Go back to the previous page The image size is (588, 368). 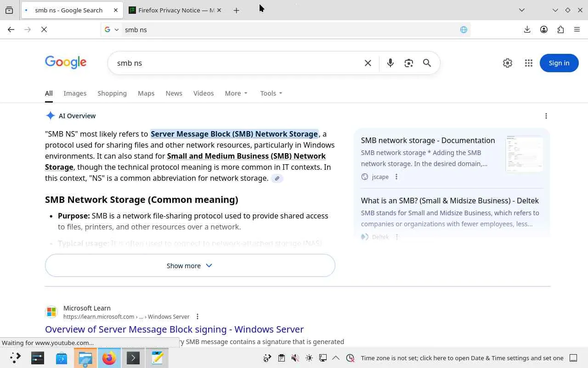[x=11, y=29]
